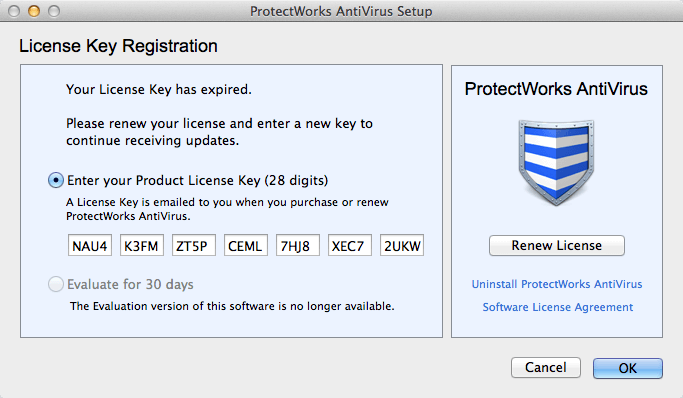Open the Software License Agreement link
Image resolution: width=683 pixels, height=398 pixels.
tap(558, 307)
